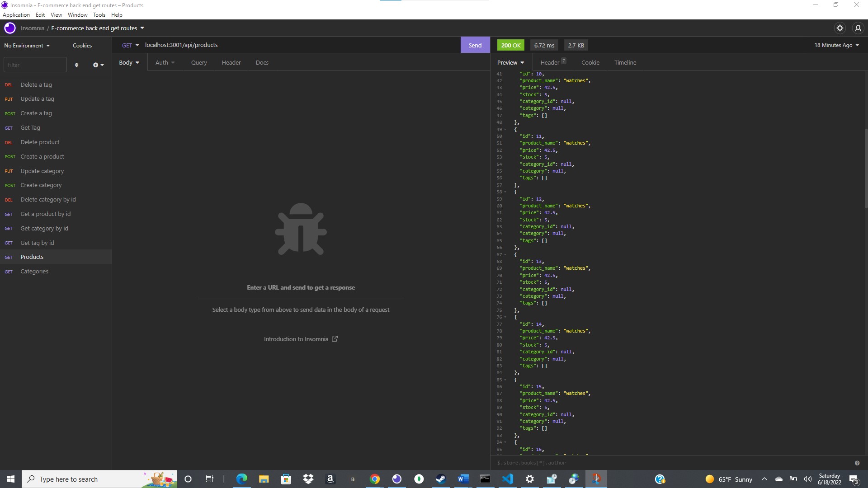Open the Tools menu
868x488 pixels.
coord(99,15)
